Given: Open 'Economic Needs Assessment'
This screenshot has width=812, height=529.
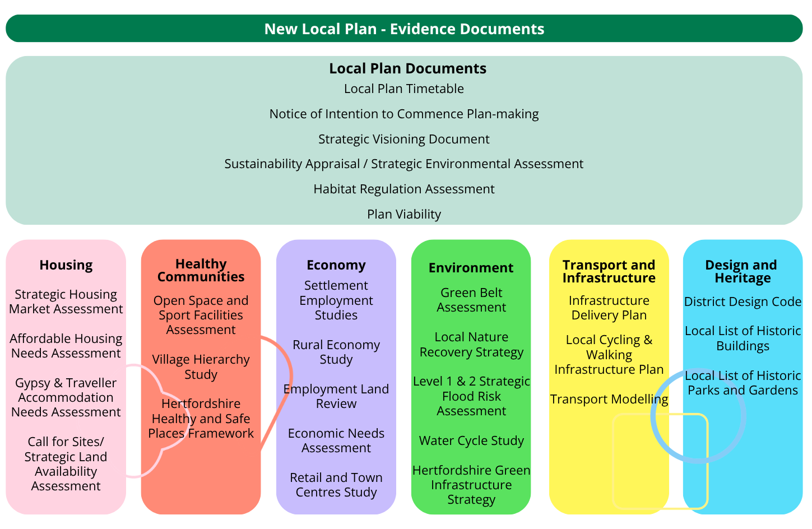Looking at the screenshot, I should tap(336, 440).
